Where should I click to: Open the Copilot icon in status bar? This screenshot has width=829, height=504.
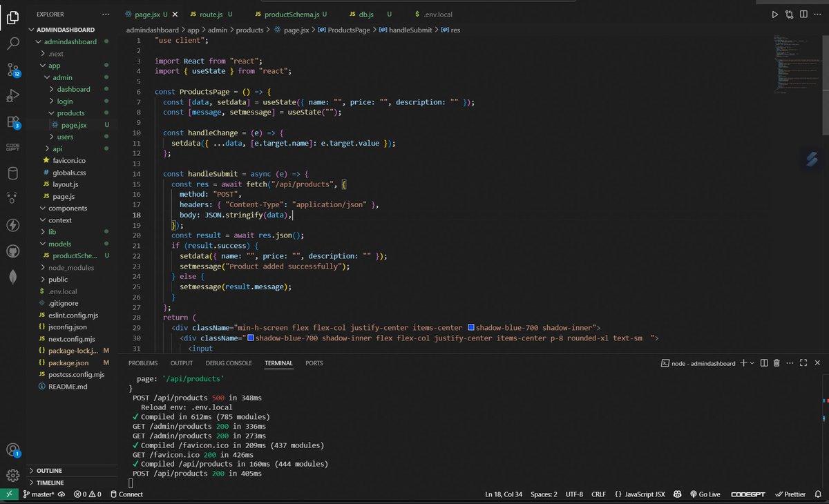point(678,494)
